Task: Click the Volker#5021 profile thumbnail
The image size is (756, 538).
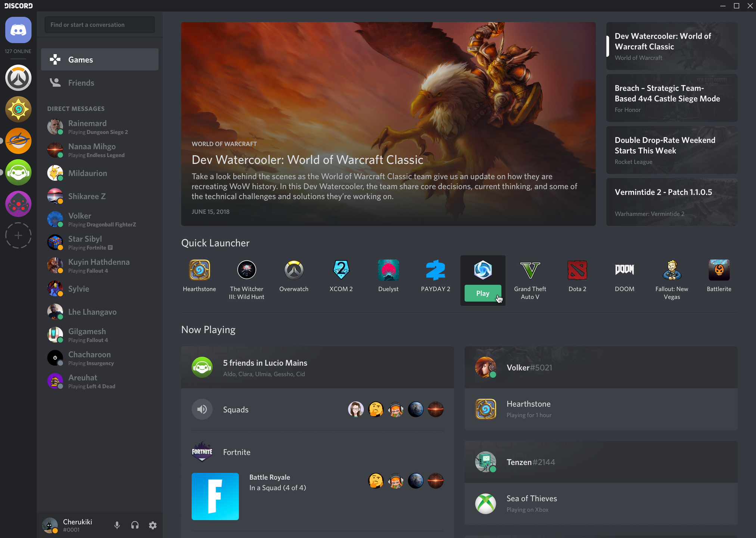Action: pos(486,367)
